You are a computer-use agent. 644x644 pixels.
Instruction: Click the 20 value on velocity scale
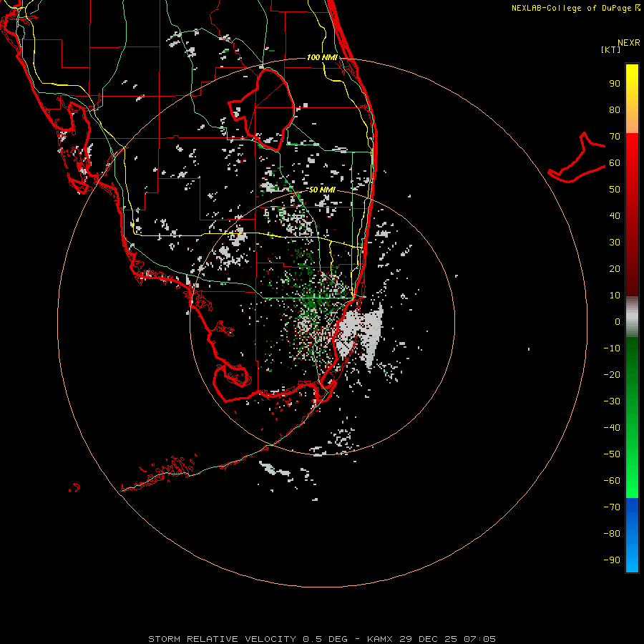tap(615, 269)
